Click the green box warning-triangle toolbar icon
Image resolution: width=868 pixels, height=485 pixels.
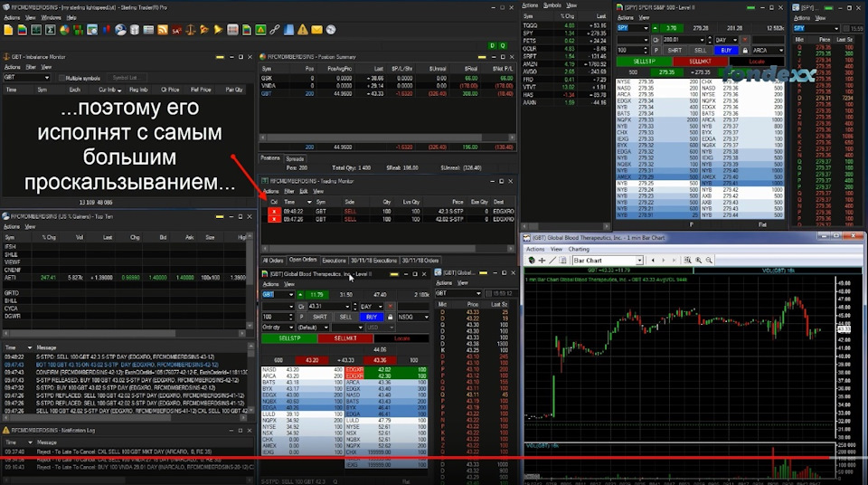click(x=260, y=30)
